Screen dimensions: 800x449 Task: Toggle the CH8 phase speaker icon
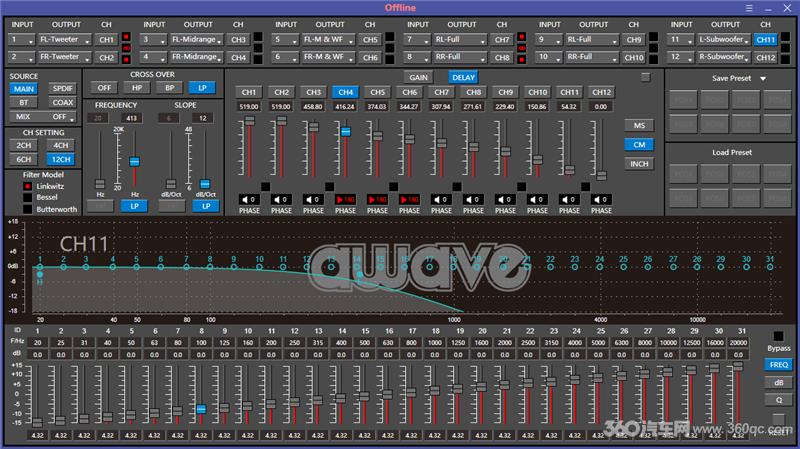coord(473,199)
